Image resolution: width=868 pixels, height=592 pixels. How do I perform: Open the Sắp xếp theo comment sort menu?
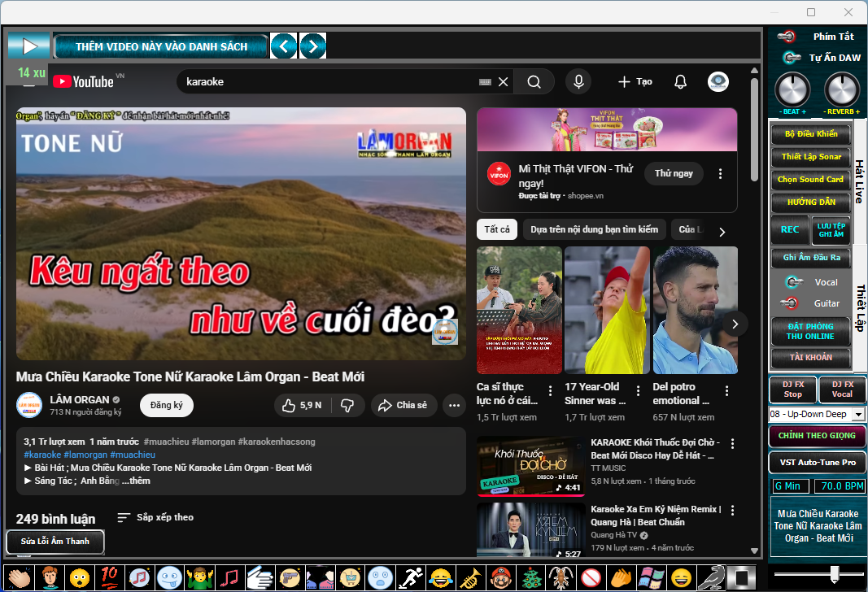(155, 517)
